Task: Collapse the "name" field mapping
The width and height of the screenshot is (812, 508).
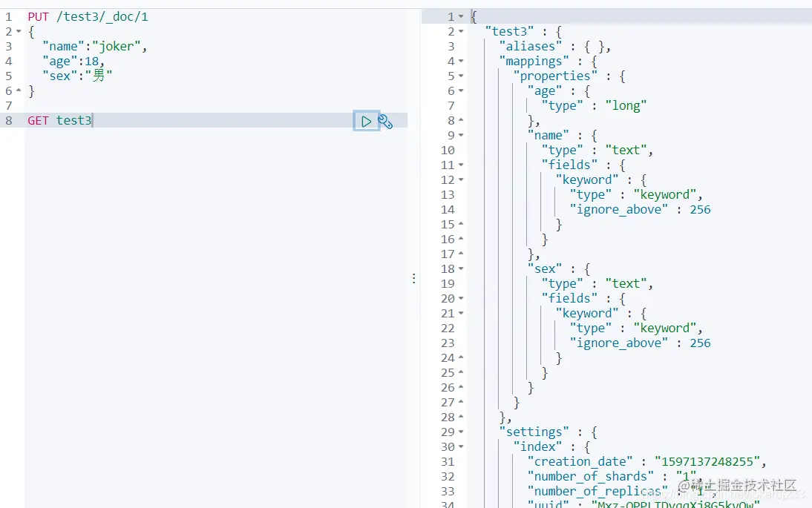Action: [x=461, y=136]
